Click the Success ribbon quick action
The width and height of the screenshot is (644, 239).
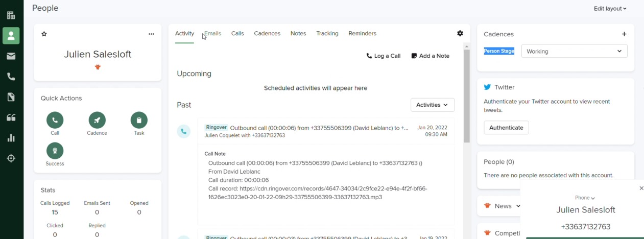[x=55, y=151]
